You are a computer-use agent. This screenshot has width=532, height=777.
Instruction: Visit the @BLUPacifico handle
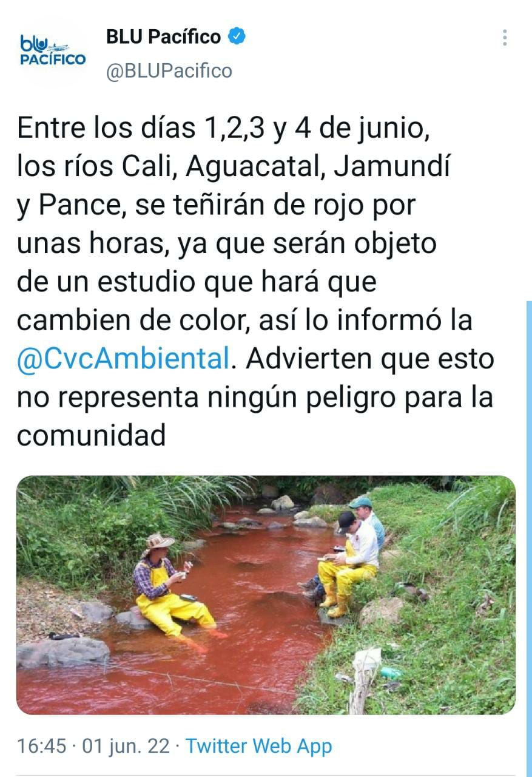[169, 71]
